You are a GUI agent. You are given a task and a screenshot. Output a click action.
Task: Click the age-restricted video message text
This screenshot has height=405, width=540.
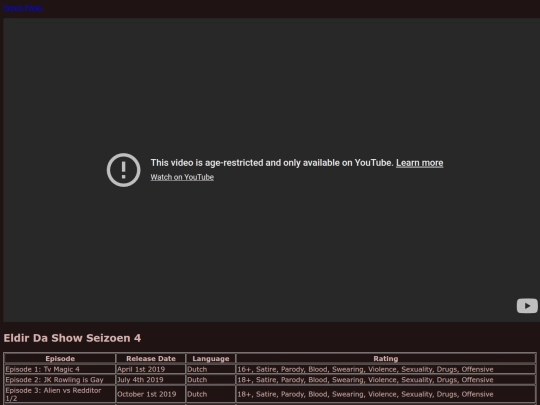click(272, 163)
